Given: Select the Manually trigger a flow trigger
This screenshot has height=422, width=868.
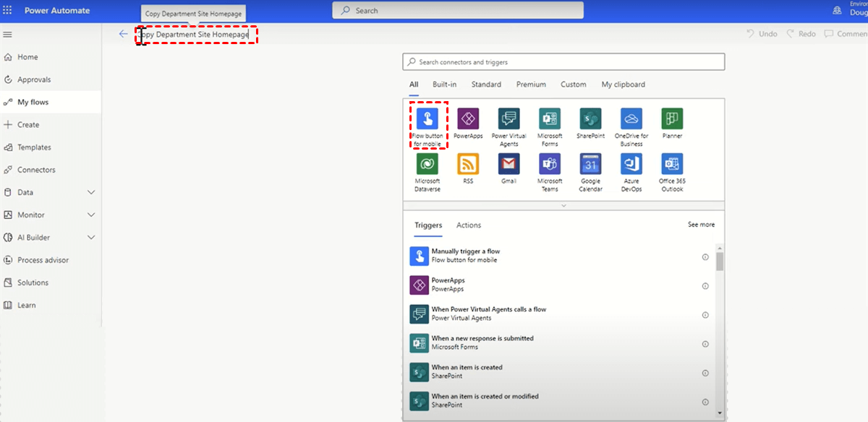Looking at the screenshot, I should [465, 256].
